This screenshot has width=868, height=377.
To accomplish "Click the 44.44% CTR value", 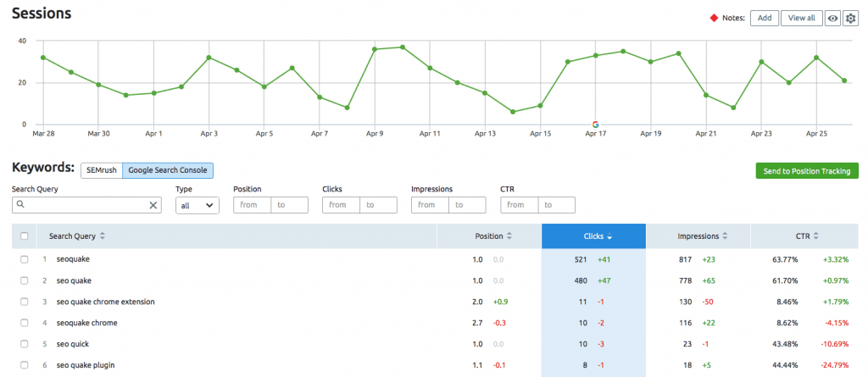I will coord(786,365).
